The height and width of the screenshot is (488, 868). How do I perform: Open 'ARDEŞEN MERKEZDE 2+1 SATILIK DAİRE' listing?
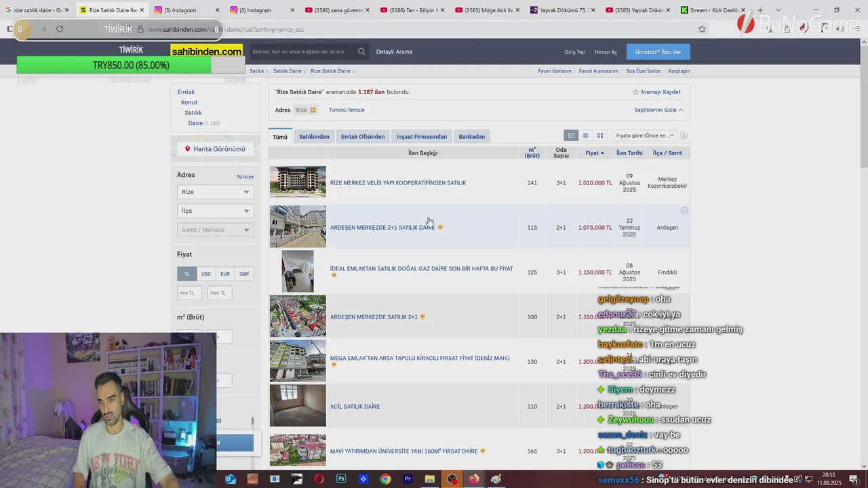pyautogui.click(x=382, y=228)
